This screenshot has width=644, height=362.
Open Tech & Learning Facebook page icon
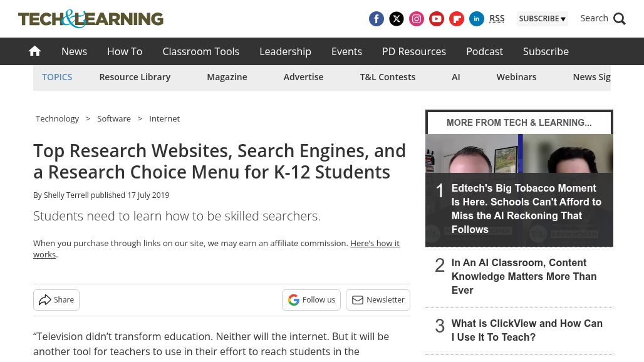[x=377, y=19]
